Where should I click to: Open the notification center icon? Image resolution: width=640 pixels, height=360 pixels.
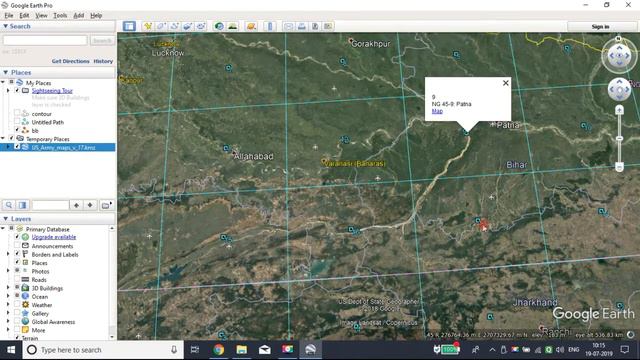(624, 349)
